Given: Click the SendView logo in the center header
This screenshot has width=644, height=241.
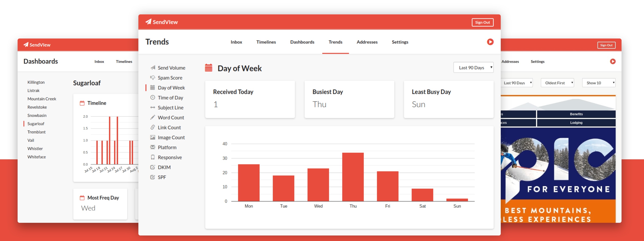Looking at the screenshot, I should tap(161, 22).
